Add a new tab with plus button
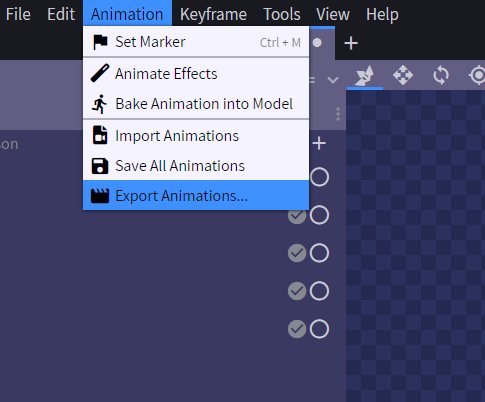Screen dimensions: 485x402 pos(351,43)
